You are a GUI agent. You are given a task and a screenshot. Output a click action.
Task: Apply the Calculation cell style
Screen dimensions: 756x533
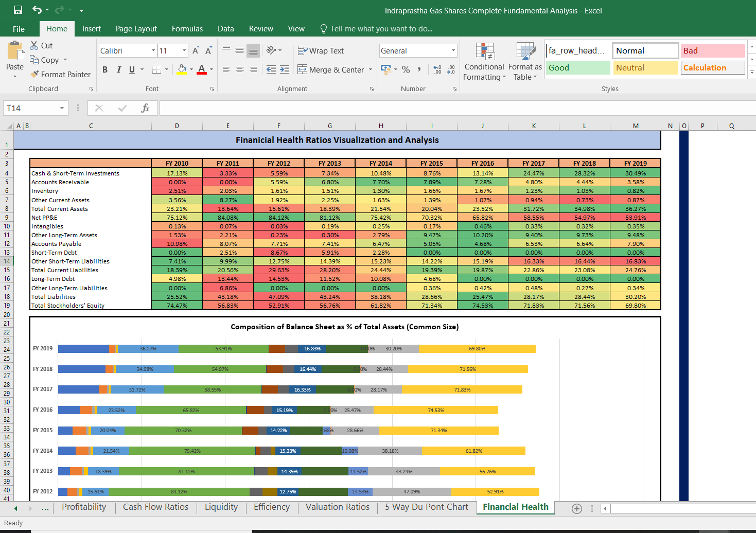[713, 67]
